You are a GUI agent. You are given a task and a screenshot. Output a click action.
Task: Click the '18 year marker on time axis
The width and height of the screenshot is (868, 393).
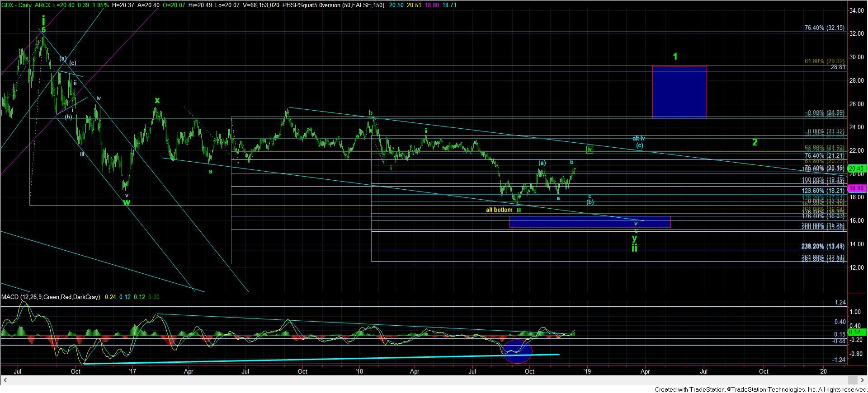coord(359,371)
